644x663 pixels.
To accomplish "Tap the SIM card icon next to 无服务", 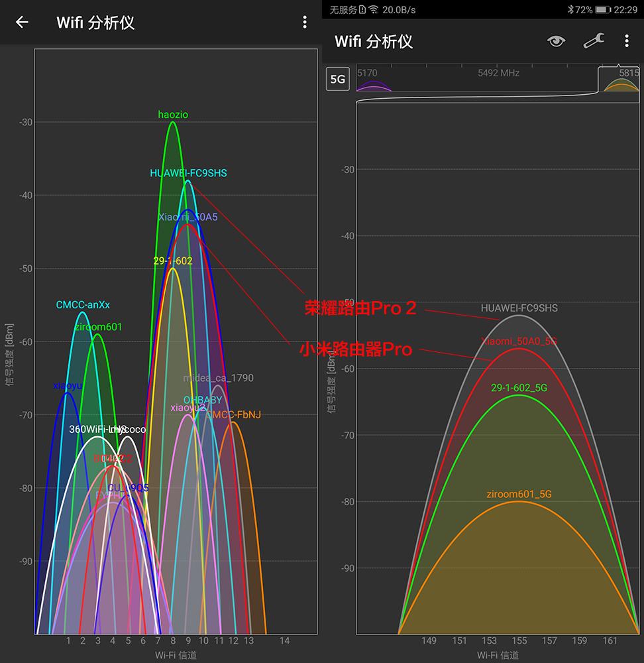I will (361, 9).
